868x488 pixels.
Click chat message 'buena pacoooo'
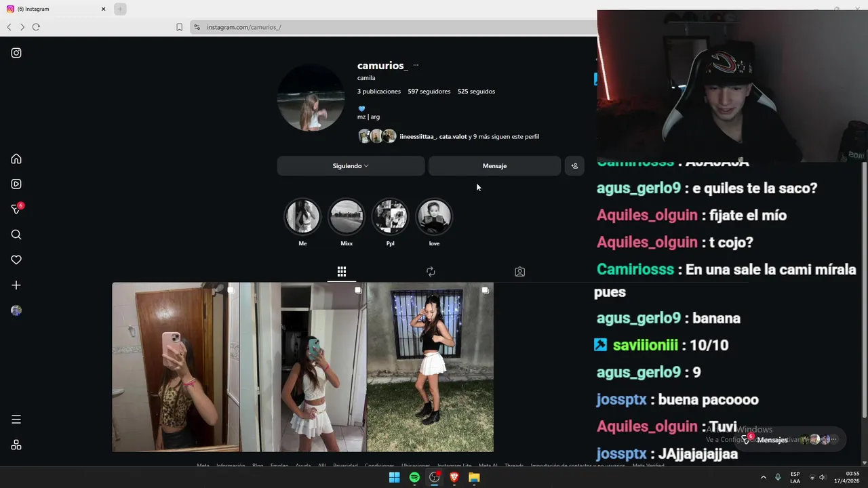coord(708,399)
